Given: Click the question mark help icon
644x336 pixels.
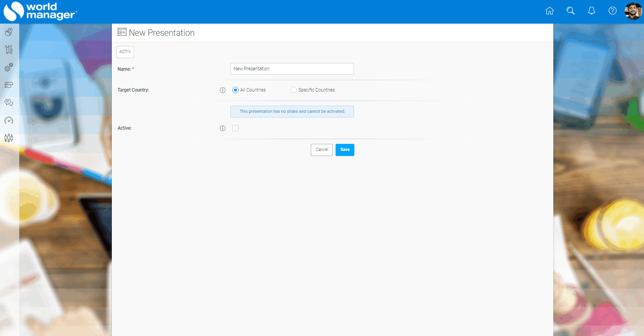Looking at the screenshot, I should point(612,11).
